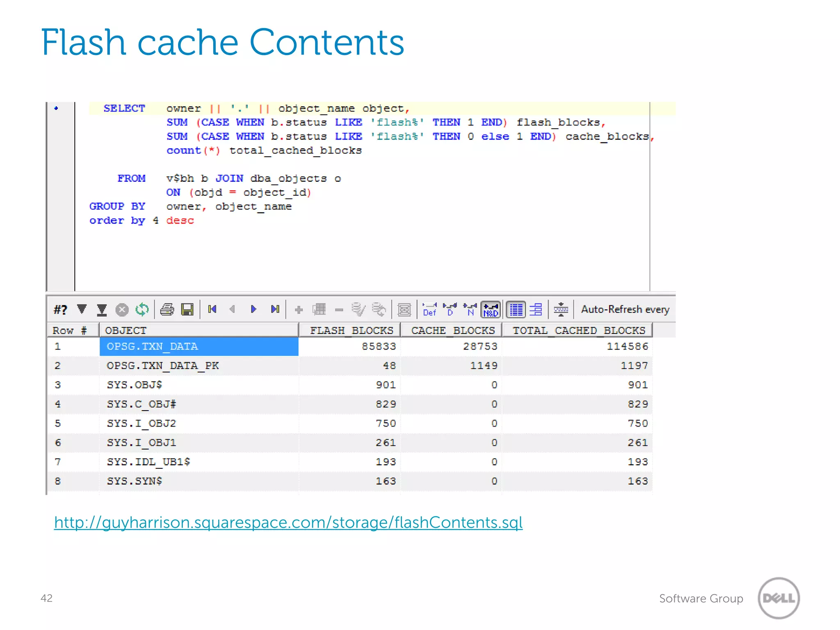Sort by TOTAL_CACHED_BLOCKS column header
840x630 pixels.
[577, 330]
